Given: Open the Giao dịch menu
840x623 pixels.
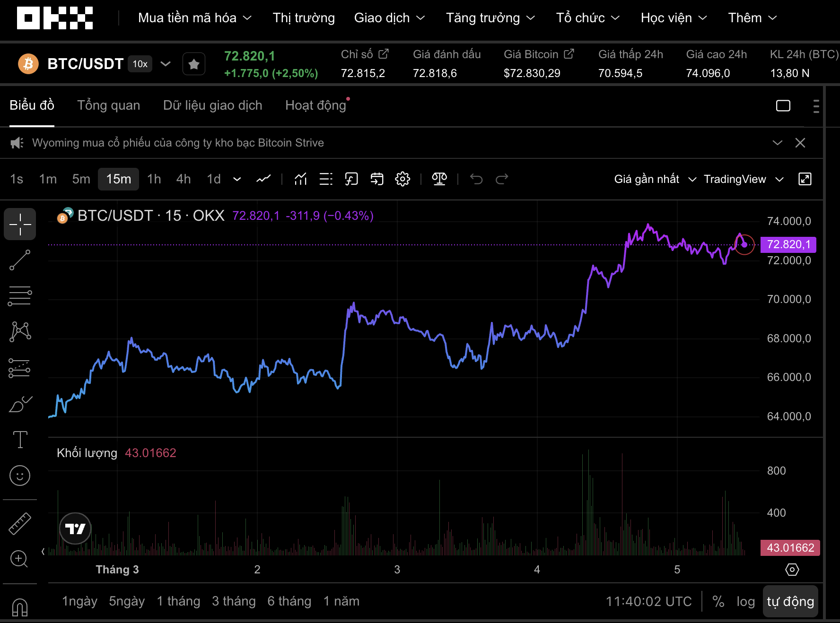Looking at the screenshot, I should pyautogui.click(x=389, y=18).
